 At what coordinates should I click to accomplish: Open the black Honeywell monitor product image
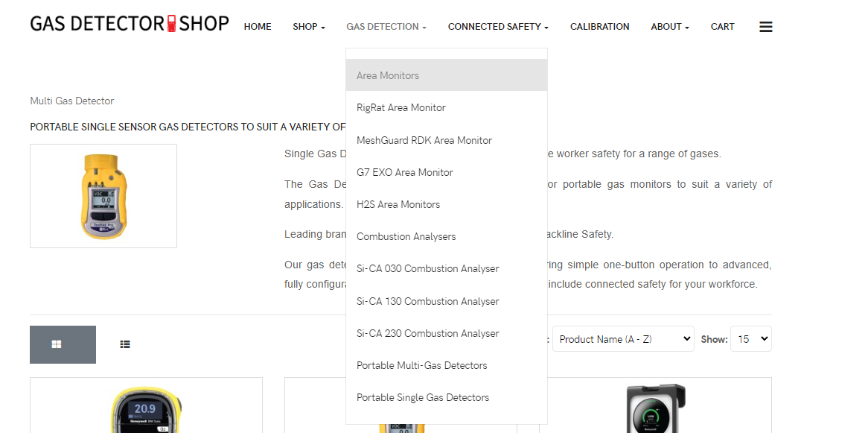655,408
